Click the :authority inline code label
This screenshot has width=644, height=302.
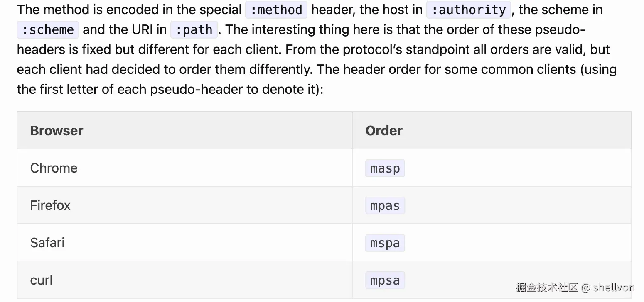[468, 10]
